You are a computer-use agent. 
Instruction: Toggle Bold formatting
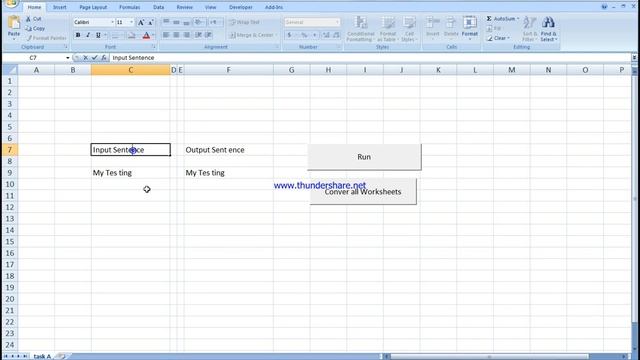tap(78, 36)
